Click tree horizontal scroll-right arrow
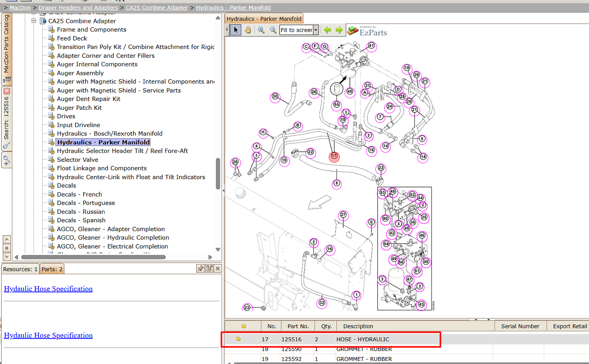Image resolution: width=589 pixels, height=364 pixels. pos(210,257)
